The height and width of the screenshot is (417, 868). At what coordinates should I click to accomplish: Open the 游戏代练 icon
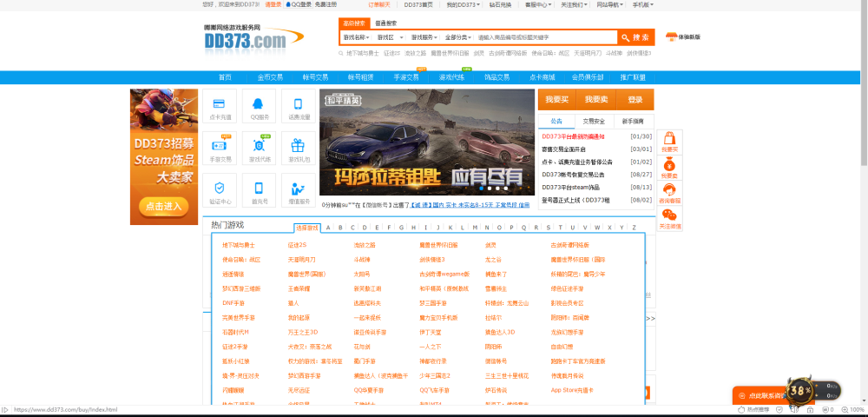pyautogui.click(x=259, y=148)
